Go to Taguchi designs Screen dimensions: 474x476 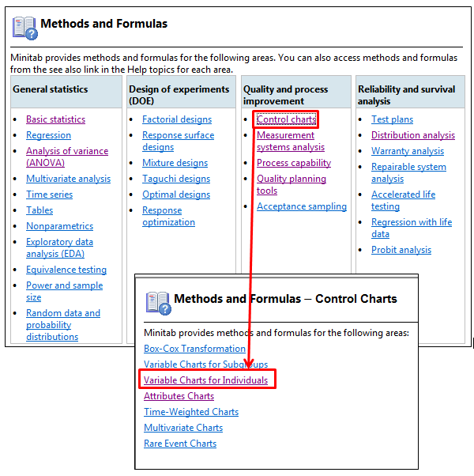click(x=176, y=179)
